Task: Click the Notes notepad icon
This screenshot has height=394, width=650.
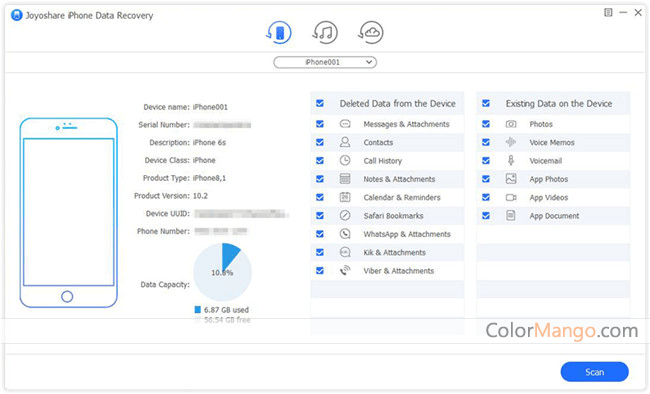Action: tap(345, 179)
